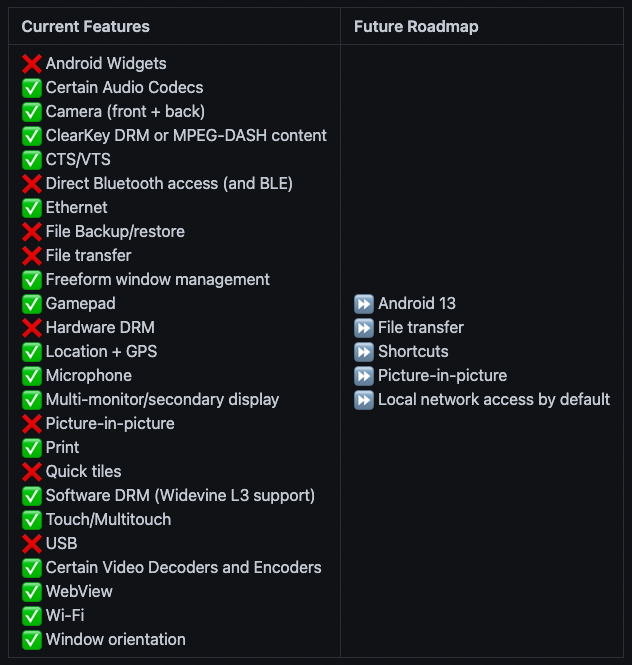Image resolution: width=632 pixels, height=665 pixels.
Task: Click the green check beside Wi-Fi
Action: coord(32,616)
